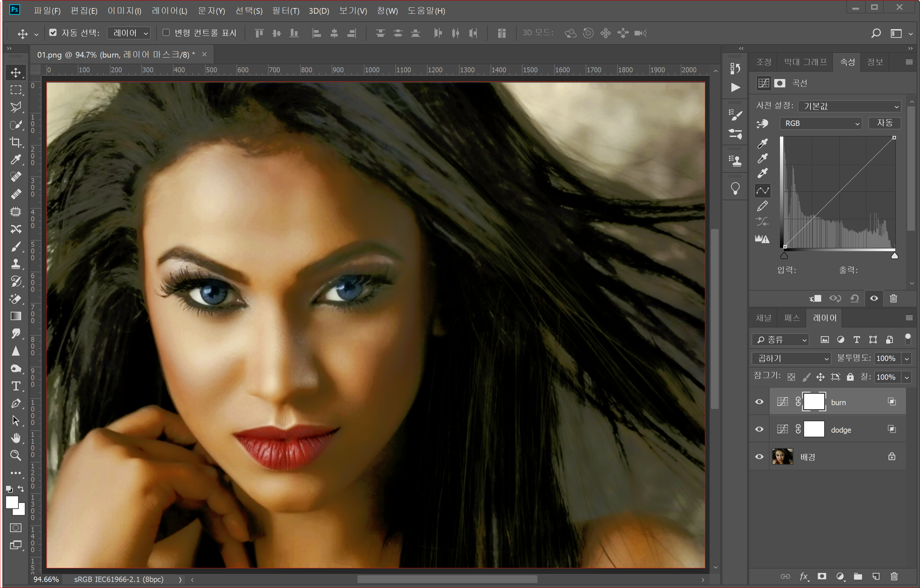Select the Clone Stamp tool
Image resolution: width=920 pixels, height=588 pixels.
pos(16,264)
